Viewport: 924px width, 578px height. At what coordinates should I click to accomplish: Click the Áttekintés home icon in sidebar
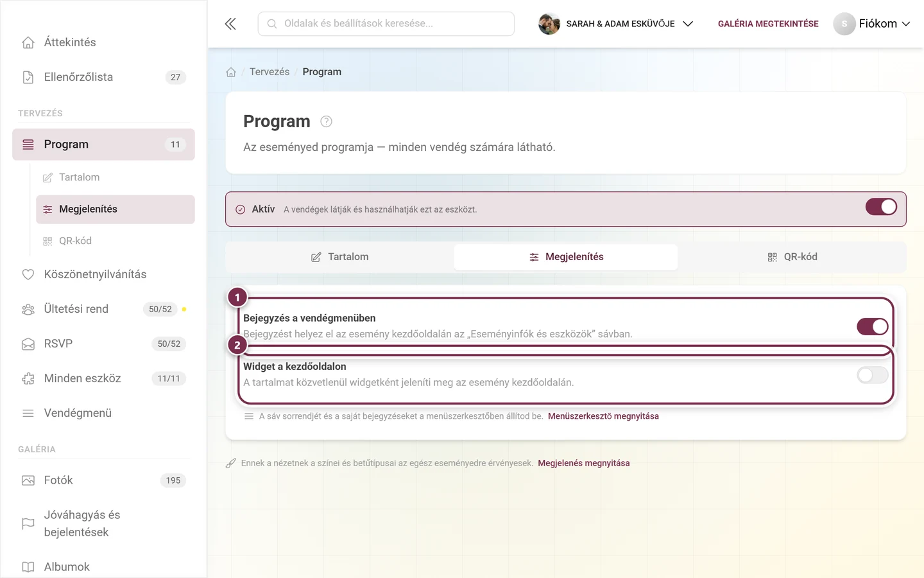[x=28, y=42]
